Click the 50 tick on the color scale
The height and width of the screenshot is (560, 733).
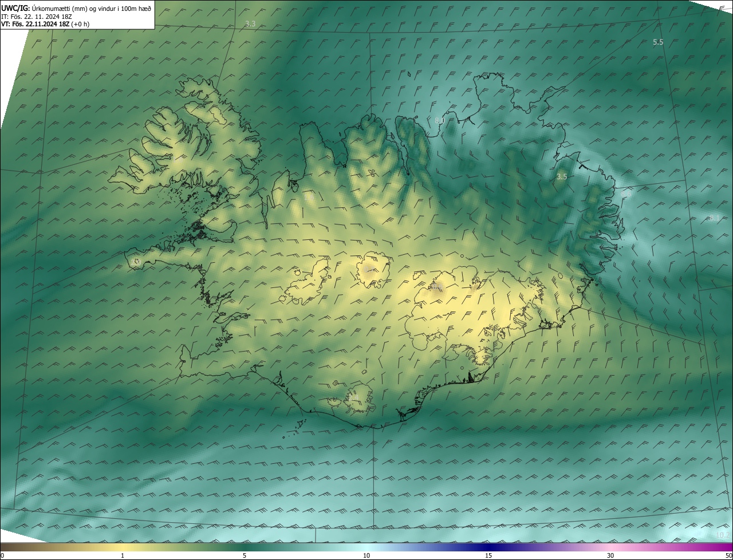(728, 555)
